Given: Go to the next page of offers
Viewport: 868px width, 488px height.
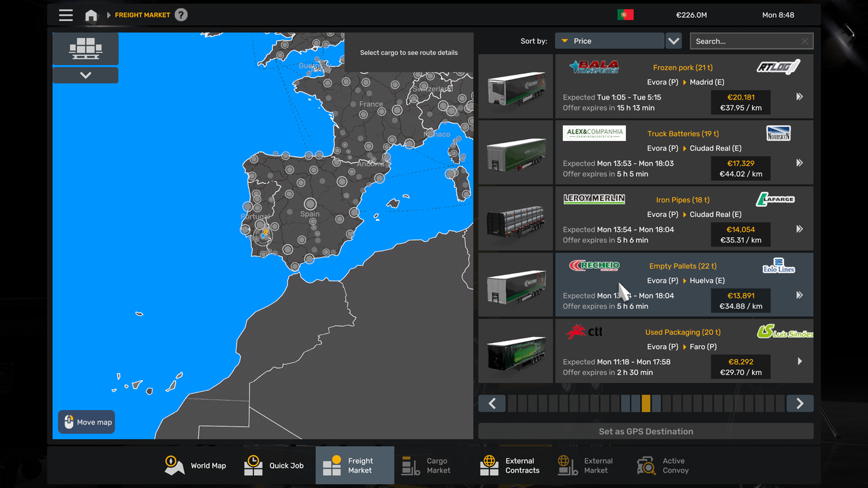Looking at the screenshot, I should click(800, 403).
